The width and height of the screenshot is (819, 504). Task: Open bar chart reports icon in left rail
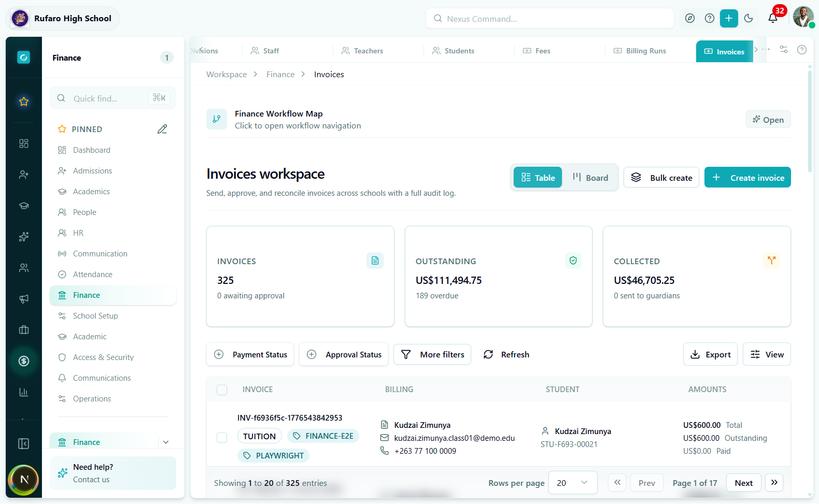click(24, 392)
